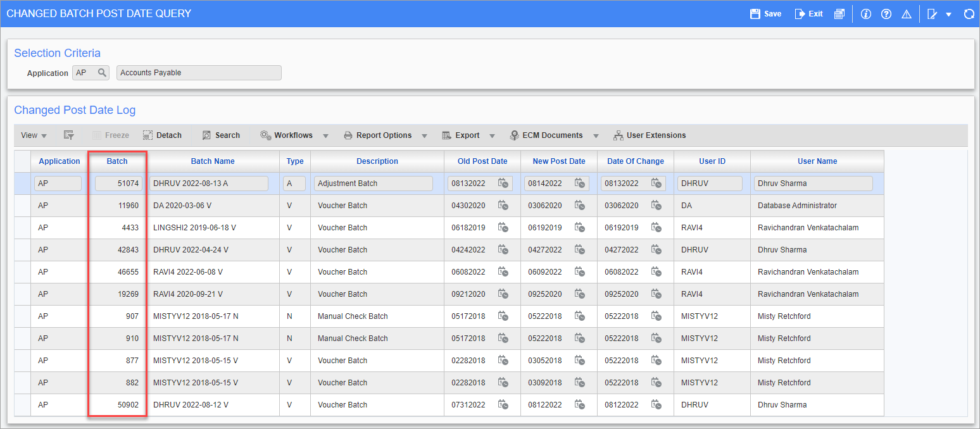
Task: Open calendar icon beside old post date 07312022
Action: point(503,405)
